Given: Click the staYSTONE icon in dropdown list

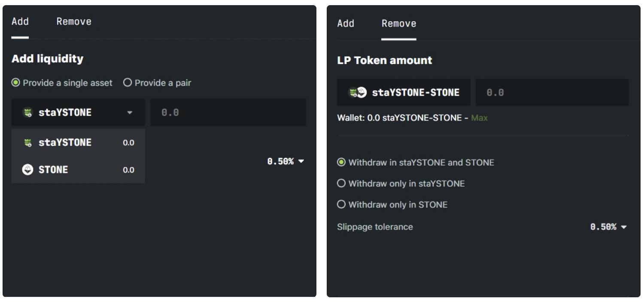Looking at the screenshot, I should [28, 143].
